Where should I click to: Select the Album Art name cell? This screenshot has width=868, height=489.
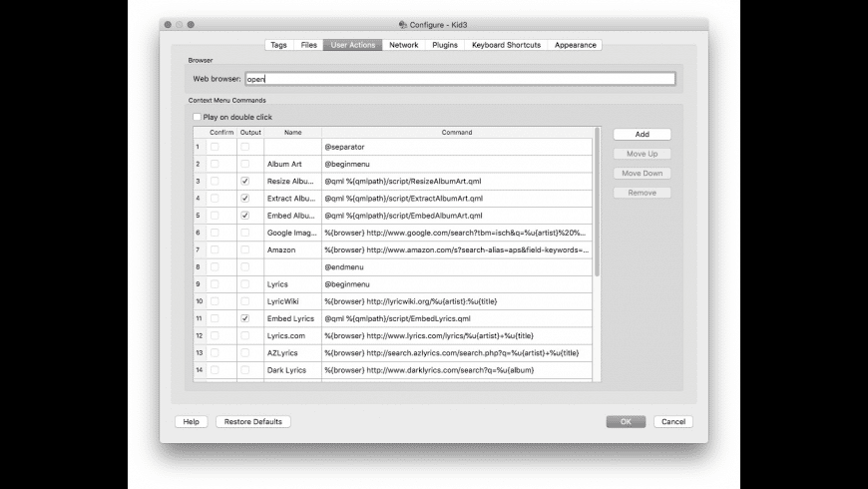tap(293, 164)
